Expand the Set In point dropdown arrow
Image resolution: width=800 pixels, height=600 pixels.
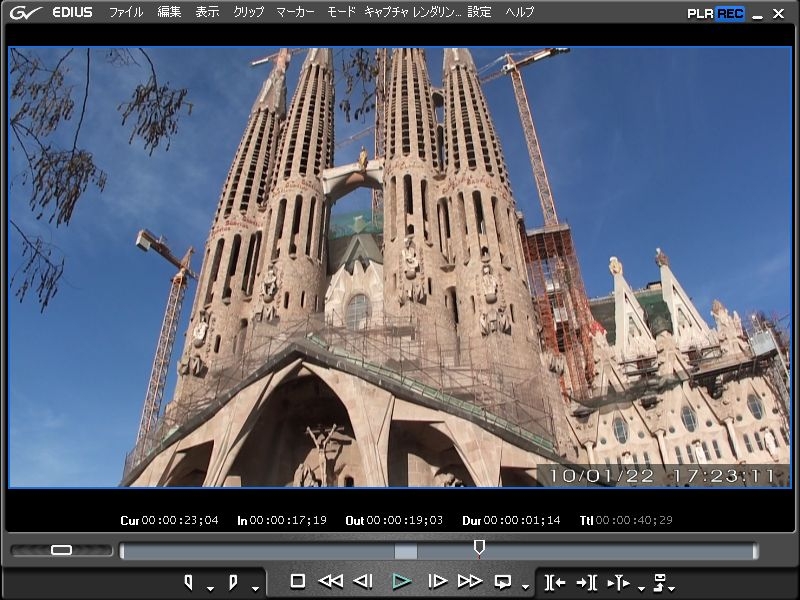click(x=210, y=588)
